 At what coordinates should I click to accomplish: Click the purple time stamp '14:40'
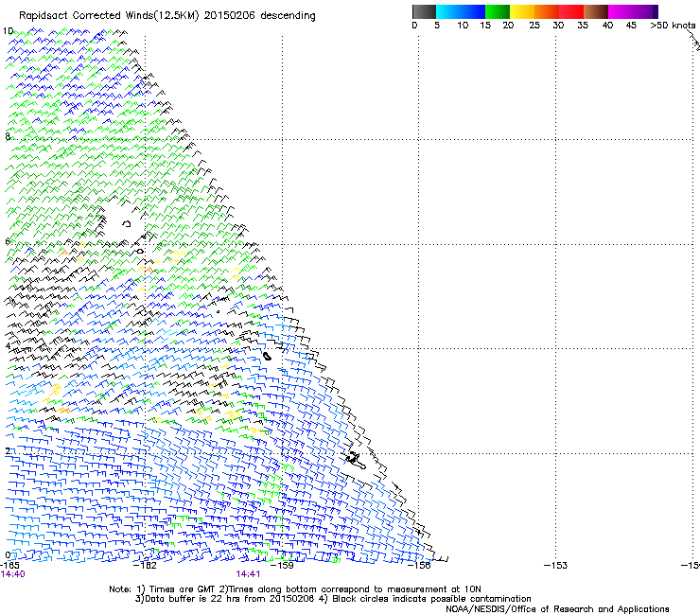(13, 574)
